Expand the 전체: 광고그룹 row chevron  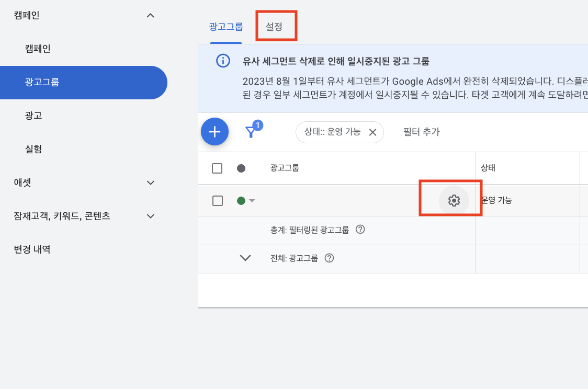[245, 258]
